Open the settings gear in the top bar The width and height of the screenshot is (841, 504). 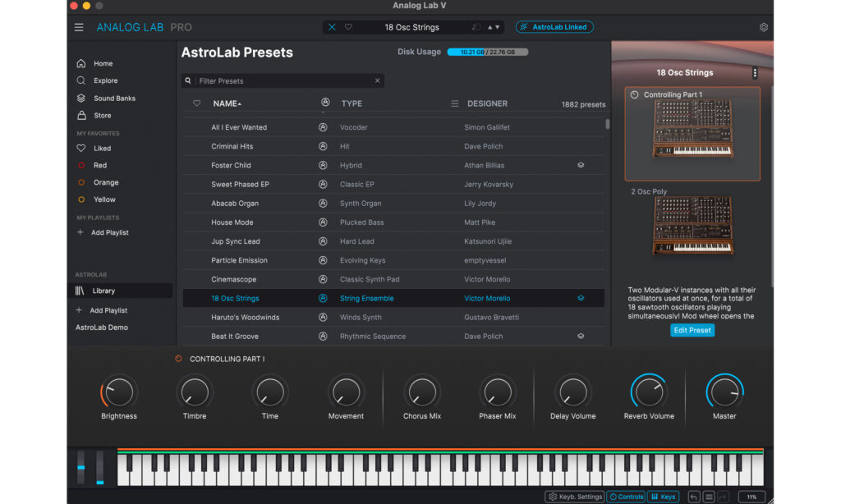click(763, 27)
